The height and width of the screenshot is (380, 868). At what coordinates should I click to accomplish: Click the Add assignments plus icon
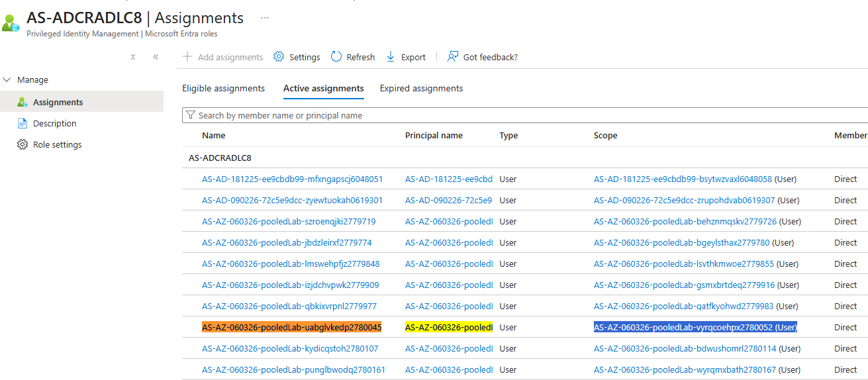pos(187,57)
